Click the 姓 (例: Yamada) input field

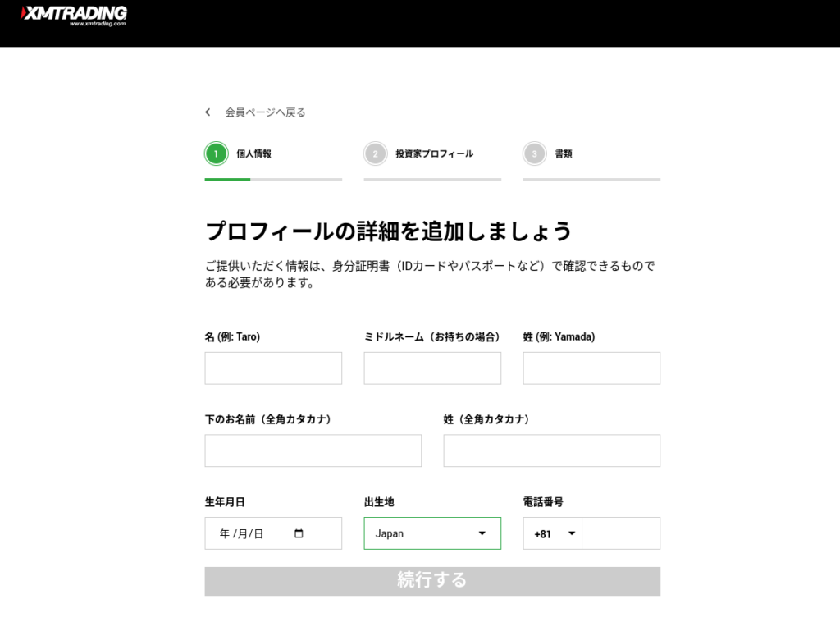pyautogui.click(x=591, y=368)
